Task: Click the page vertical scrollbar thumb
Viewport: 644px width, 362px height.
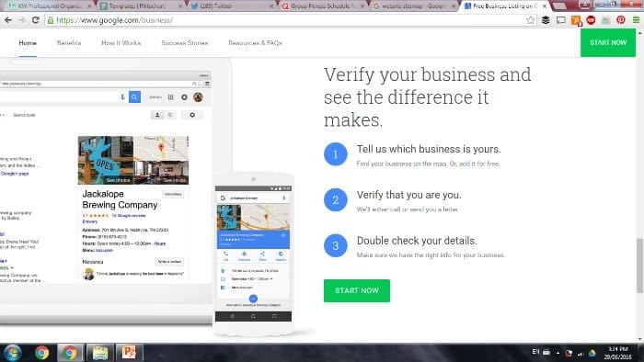Action: point(640,266)
